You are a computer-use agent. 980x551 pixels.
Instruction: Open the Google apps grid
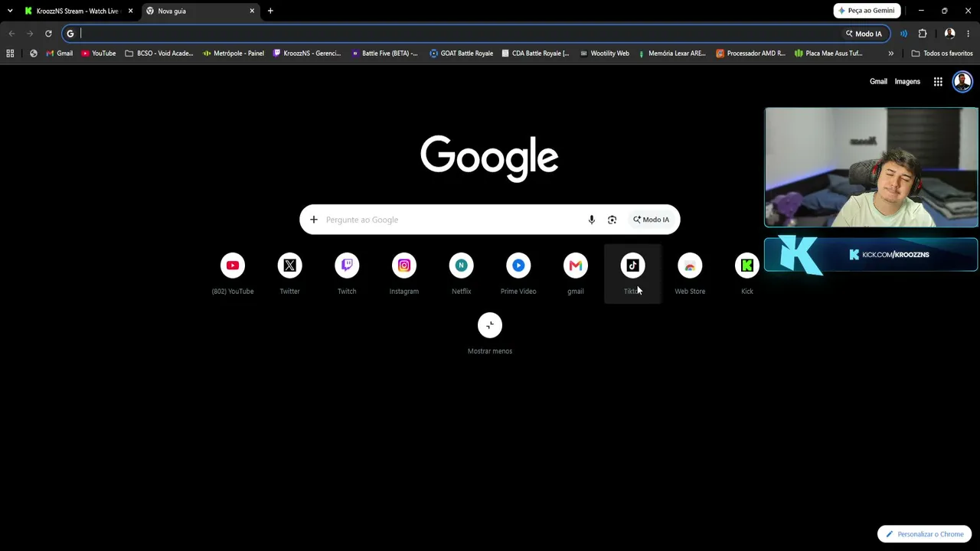coord(938,82)
